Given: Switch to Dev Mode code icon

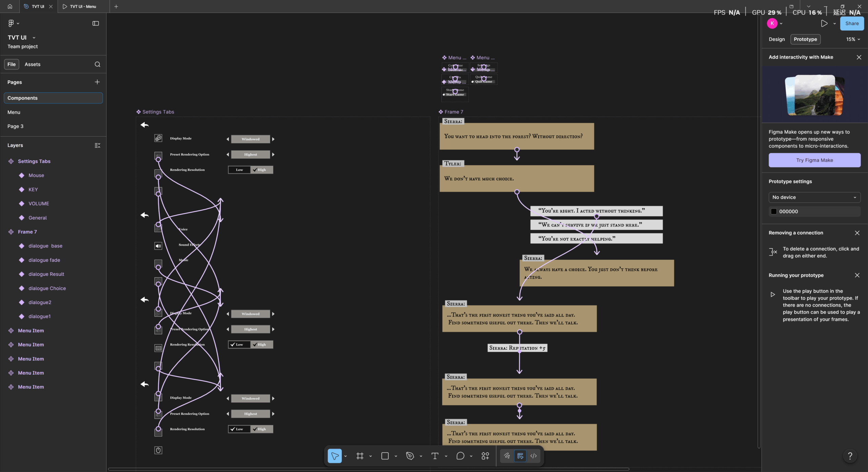Looking at the screenshot, I should 533,456.
